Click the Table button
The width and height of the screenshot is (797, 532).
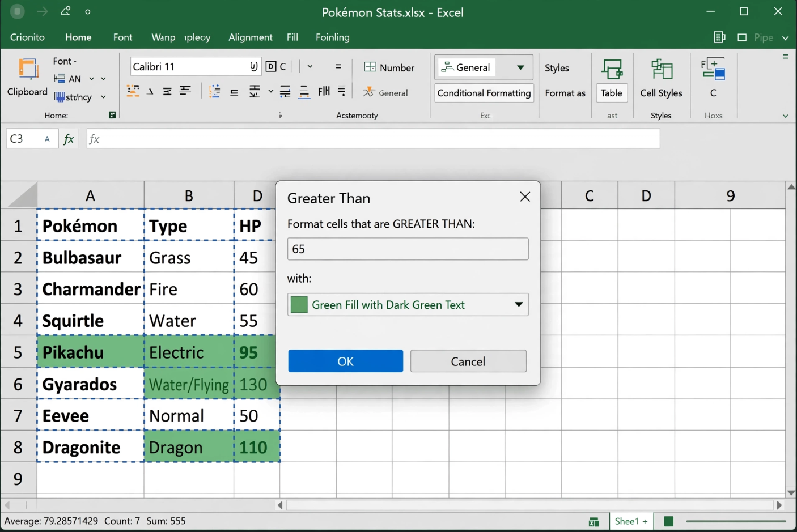click(612, 93)
